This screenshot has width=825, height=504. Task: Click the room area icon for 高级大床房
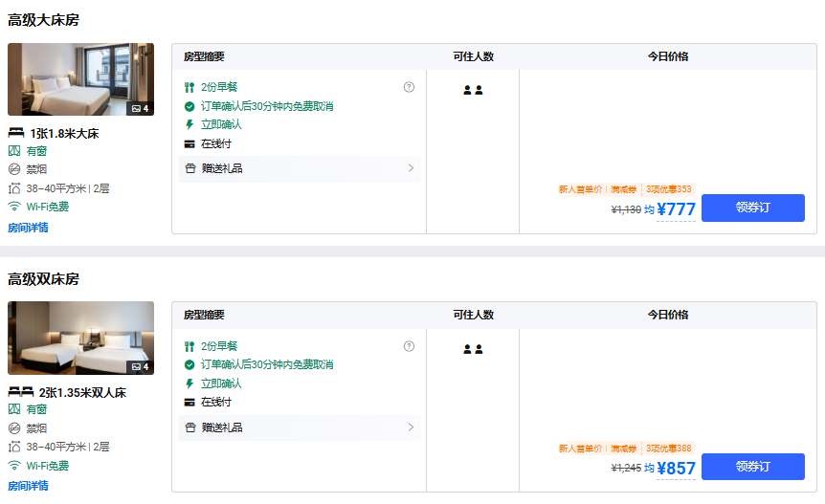14,188
